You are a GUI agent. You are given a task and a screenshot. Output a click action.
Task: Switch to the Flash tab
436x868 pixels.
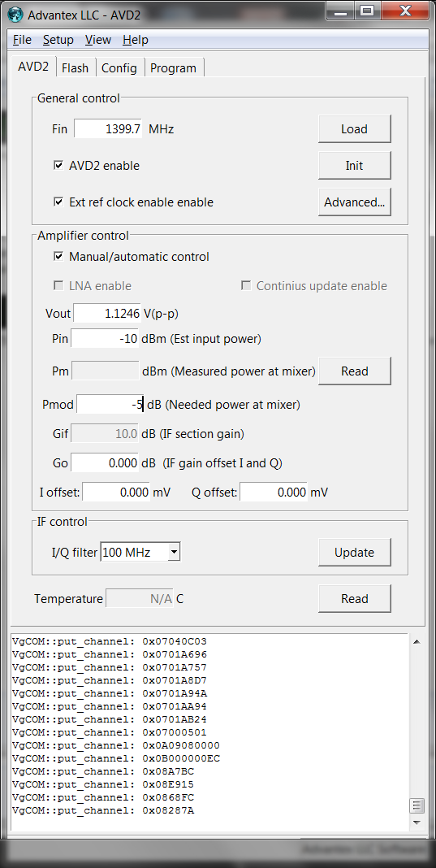75,68
